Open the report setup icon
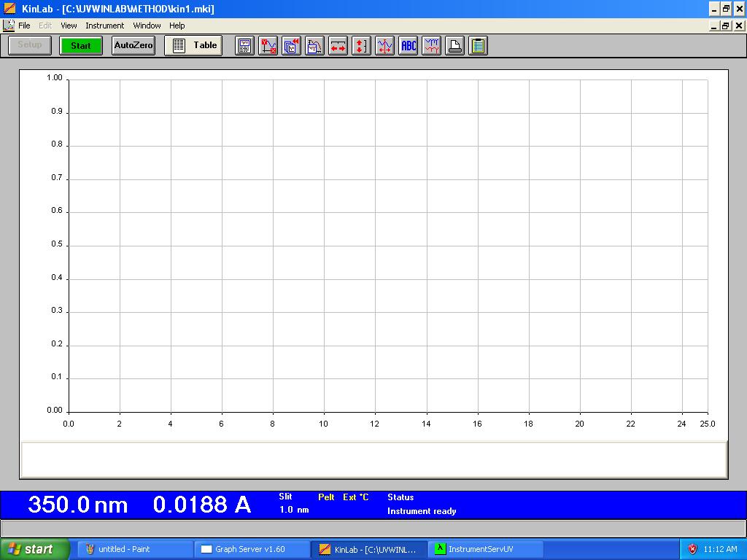The height and width of the screenshot is (560, 747). pos(244,45)
